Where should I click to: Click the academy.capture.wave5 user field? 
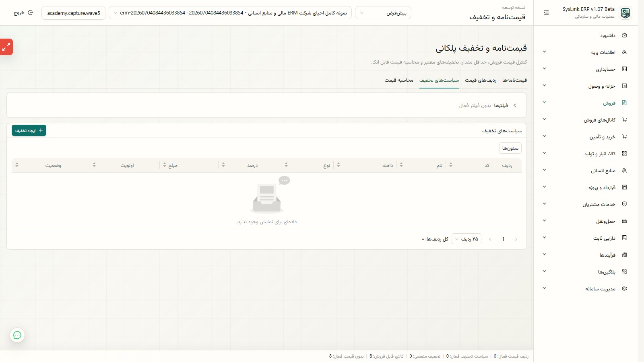coord(74,13)
